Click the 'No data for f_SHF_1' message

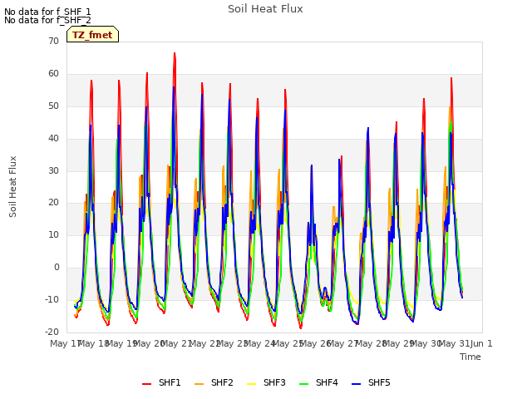(47, 12)
